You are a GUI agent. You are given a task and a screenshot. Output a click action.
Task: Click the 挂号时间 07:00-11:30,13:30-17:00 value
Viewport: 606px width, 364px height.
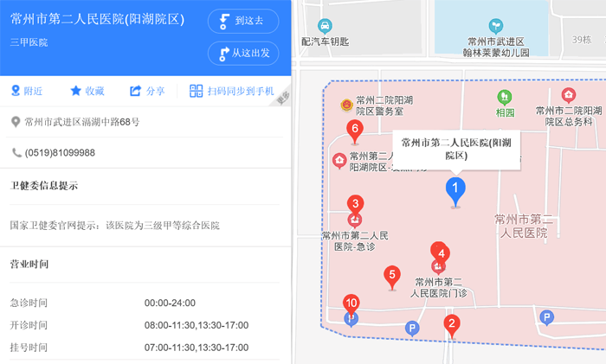tap(197, 348)
